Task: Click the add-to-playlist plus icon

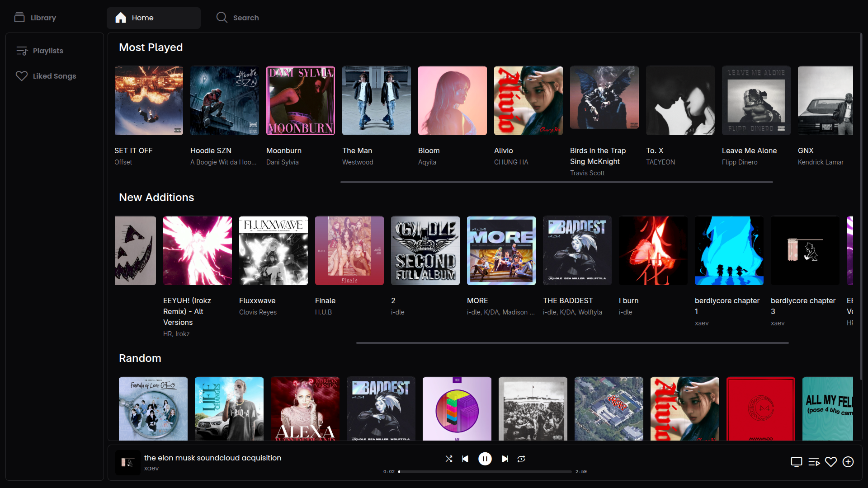Action: click(x=848, y=462)
